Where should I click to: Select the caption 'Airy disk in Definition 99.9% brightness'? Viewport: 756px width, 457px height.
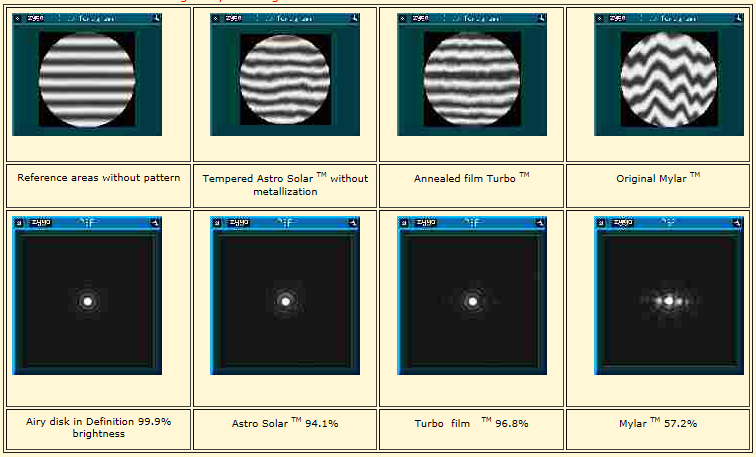pos(99,428)
